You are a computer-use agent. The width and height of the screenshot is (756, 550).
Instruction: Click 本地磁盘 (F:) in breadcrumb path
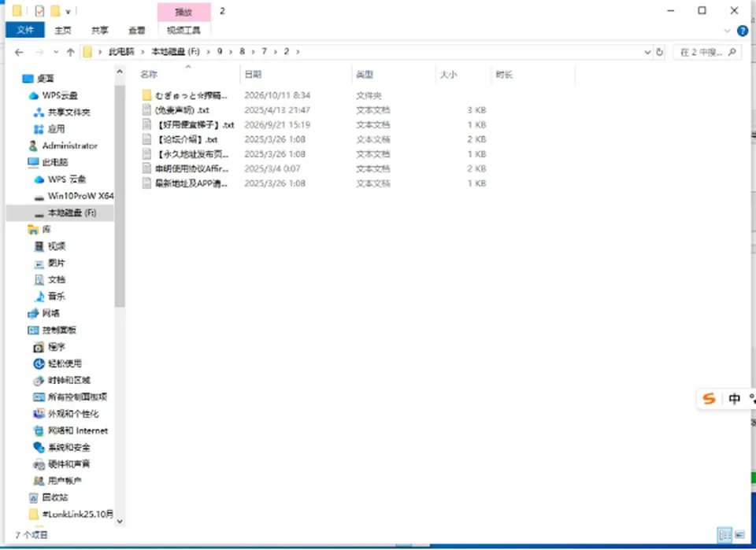[x=176, y=51]
